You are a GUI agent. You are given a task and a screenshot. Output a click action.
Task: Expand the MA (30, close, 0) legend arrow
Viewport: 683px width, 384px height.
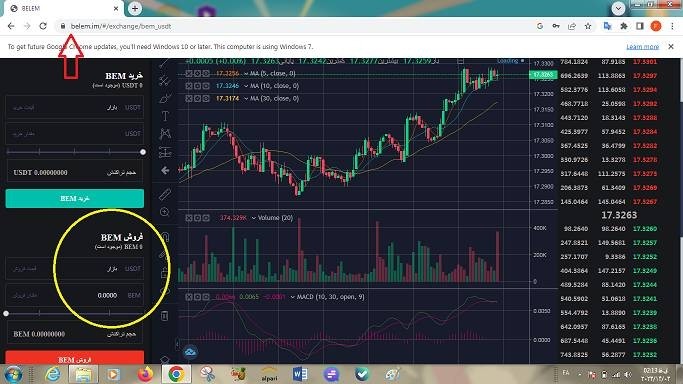pos(246,99)
